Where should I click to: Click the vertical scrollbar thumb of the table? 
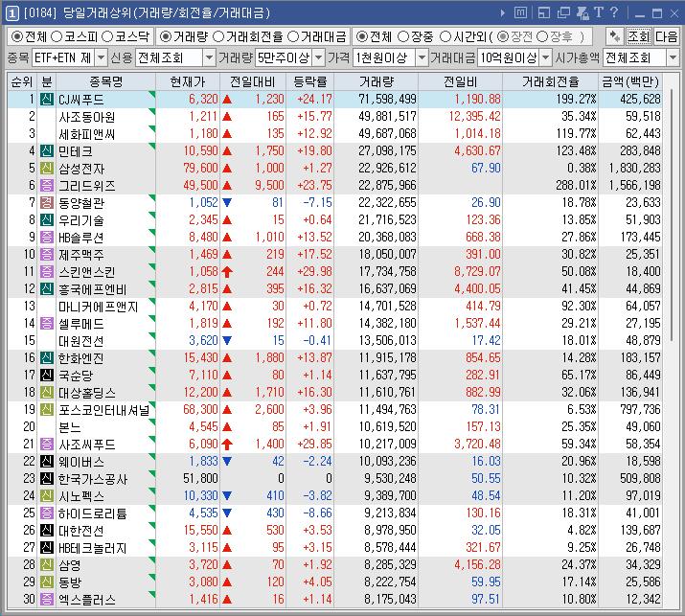click(672, 217)
